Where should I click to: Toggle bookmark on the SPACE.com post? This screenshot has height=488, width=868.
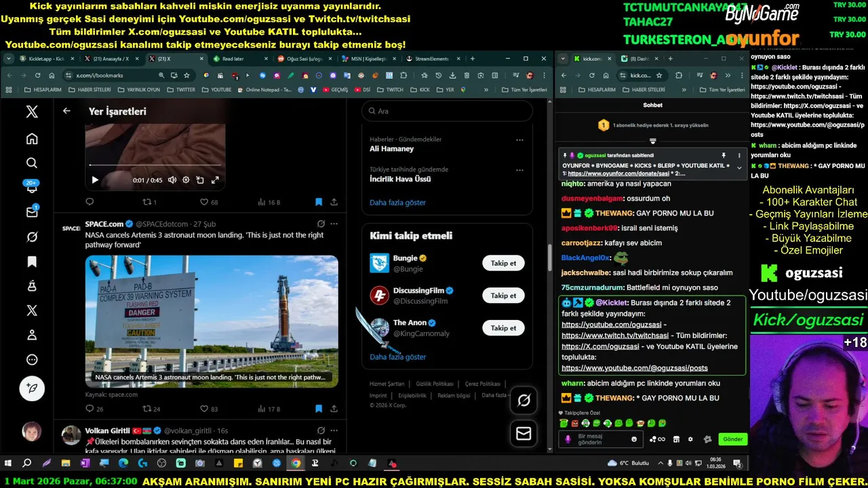coord(319,409)
